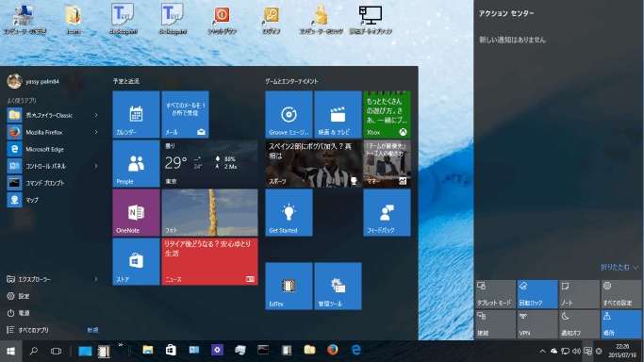This screenshot has height=362, width=644.
Task: Open the Command Prompt taskbar icon
Action: pyautogui.click(x=263, y=350)
